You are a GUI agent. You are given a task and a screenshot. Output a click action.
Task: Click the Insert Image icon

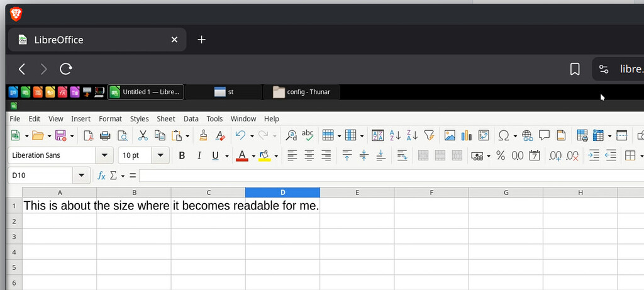(x=450, y=135)
